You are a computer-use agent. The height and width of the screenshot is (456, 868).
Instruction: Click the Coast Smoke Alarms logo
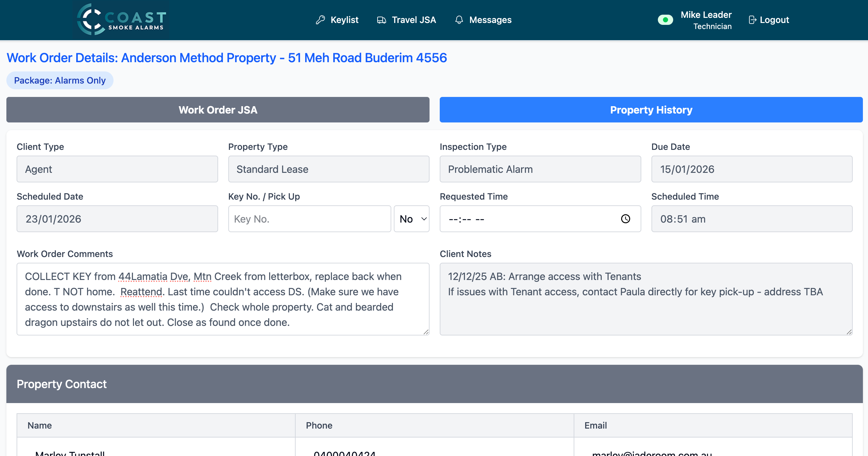[x=121, y=19]
